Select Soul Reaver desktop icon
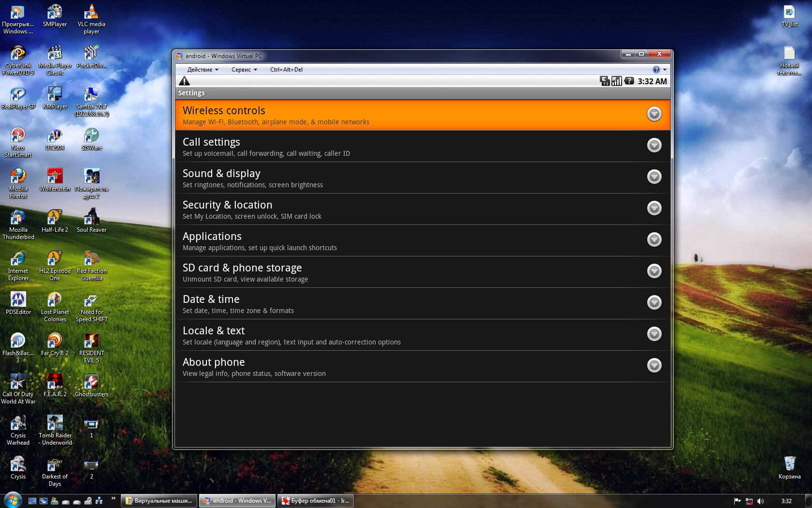 pos(91,222)
